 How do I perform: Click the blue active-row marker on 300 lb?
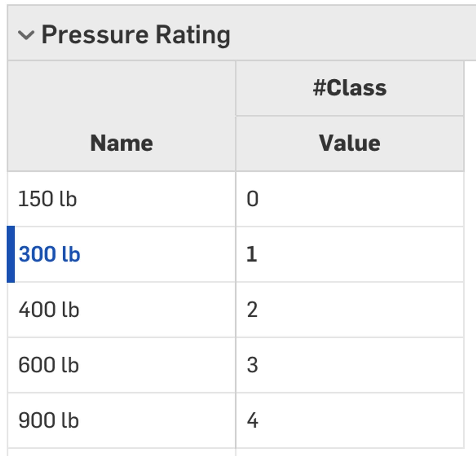click(x=11, y=254)
